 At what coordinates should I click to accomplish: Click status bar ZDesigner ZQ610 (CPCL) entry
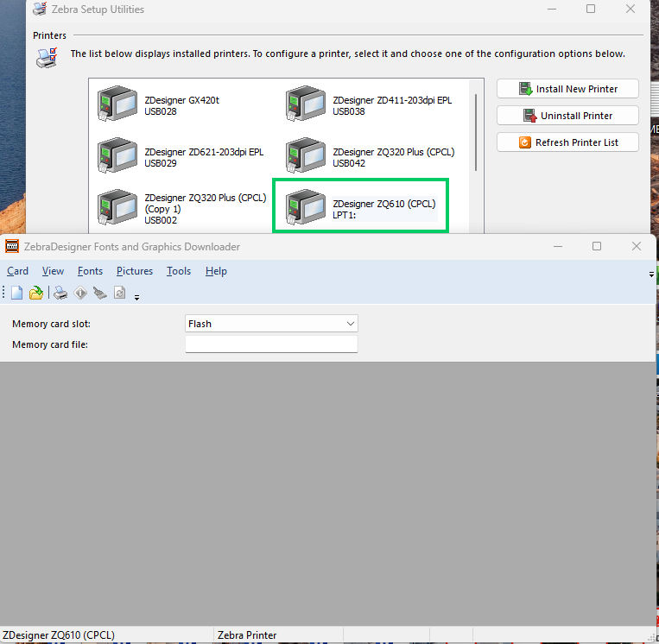[59, 635]
